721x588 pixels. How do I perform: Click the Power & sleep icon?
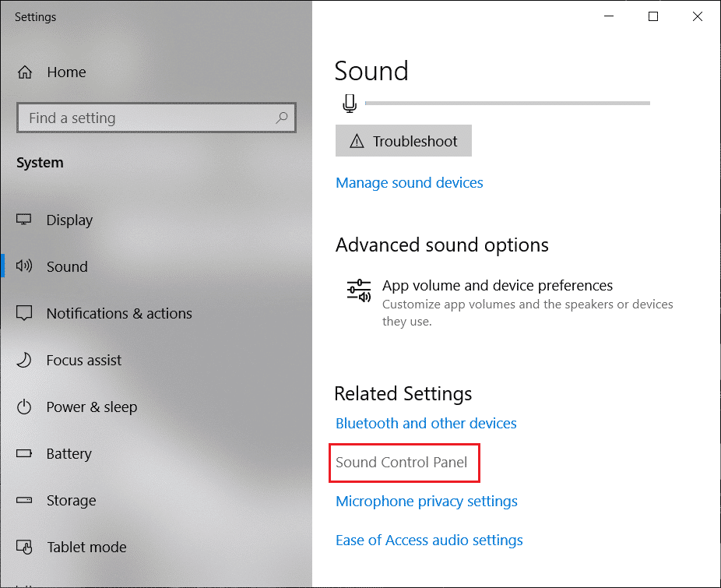[24, 407]
